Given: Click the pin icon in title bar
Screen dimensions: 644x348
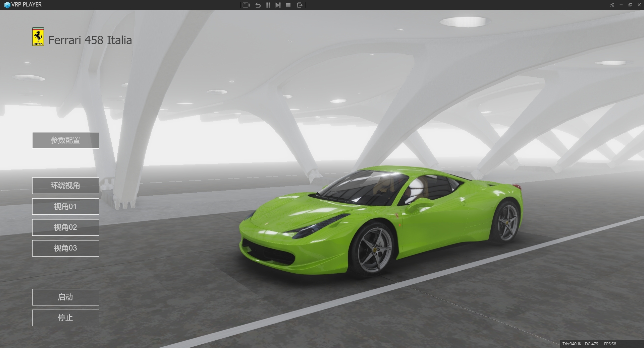Looking at the screenshot, I should click(x=612, y=5).
